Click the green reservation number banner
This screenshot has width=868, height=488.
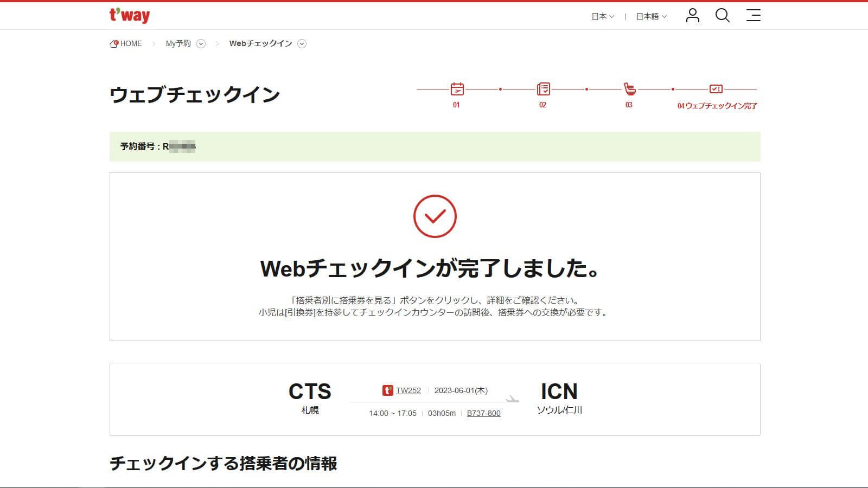pyautogui.click(x=434, y=146)
